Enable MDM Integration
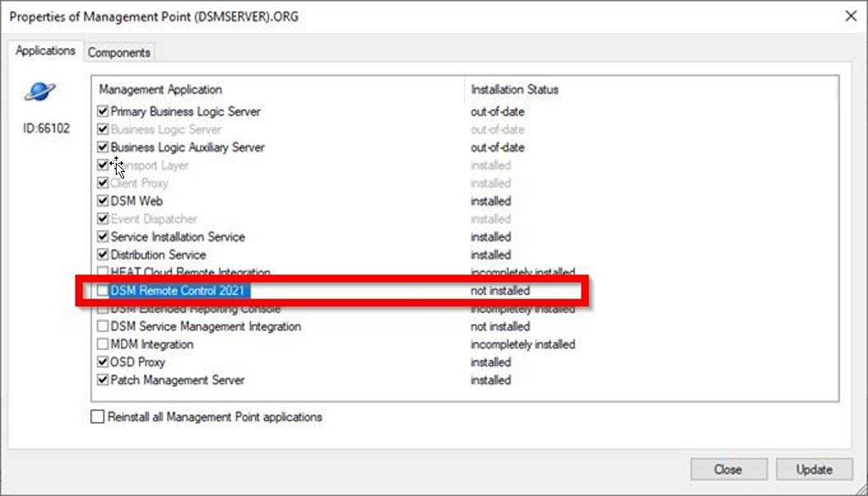 (103, 344)
